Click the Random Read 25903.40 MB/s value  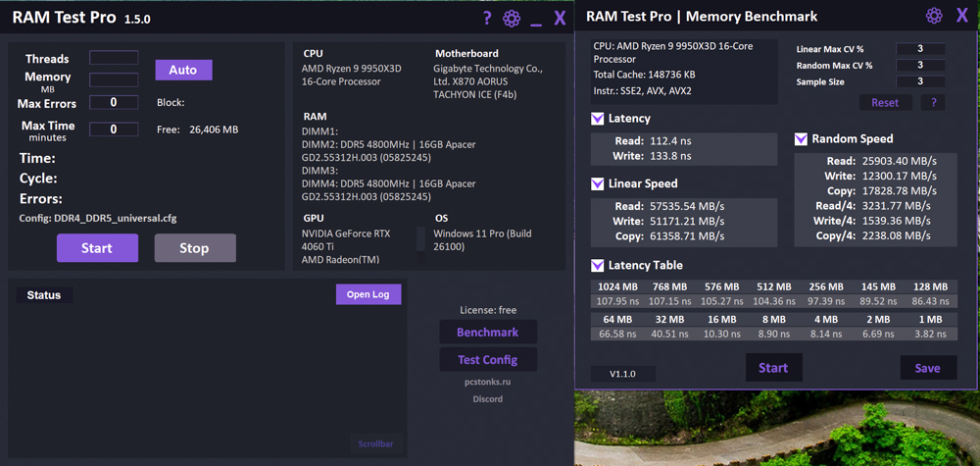(x=900, y=161)
